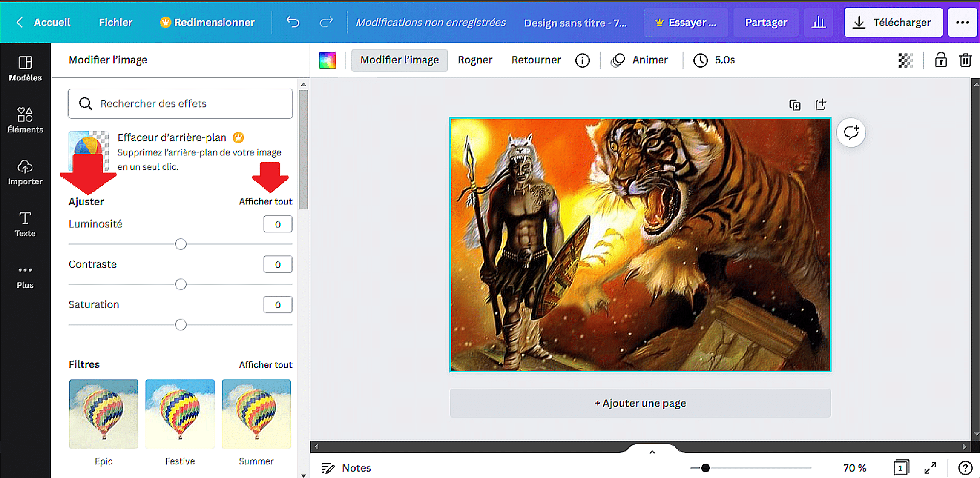The height and width of the screenshot is (478, 980).
Task: Click the Rechercher des effets search field
Action: [x=180, y=103]
